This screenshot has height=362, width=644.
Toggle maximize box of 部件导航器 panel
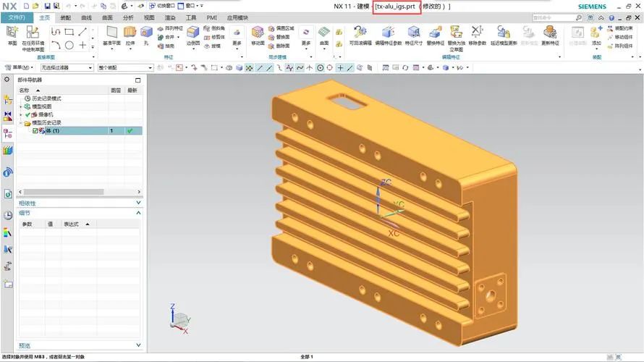pyautogui.click(x=137, y=80)
